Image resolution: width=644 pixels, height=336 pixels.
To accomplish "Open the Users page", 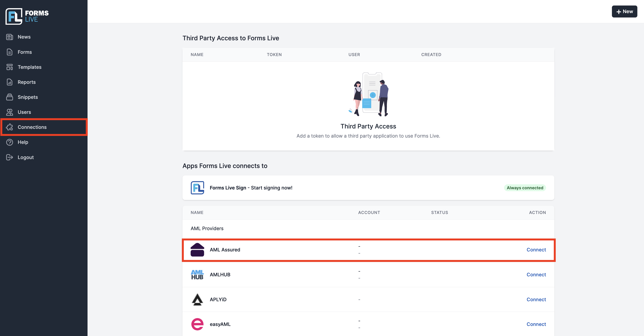I will click(x=44, y=112).
